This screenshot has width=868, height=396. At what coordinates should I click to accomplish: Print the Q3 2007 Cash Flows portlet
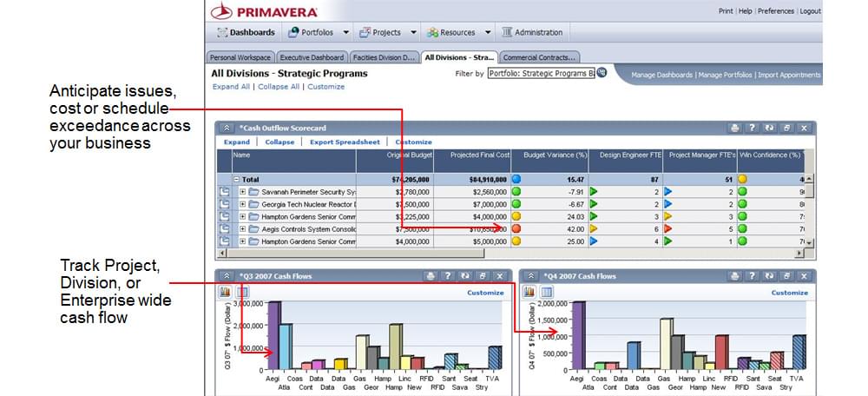431,276
